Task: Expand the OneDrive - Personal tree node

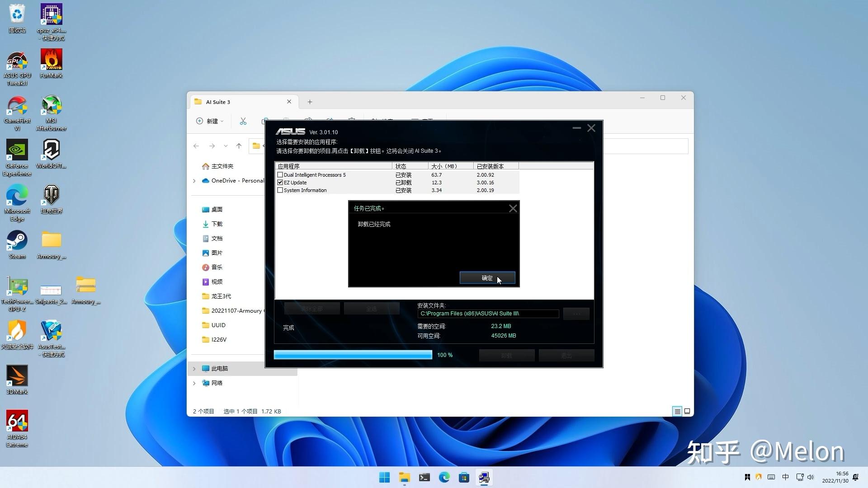Action: point(194,181)
